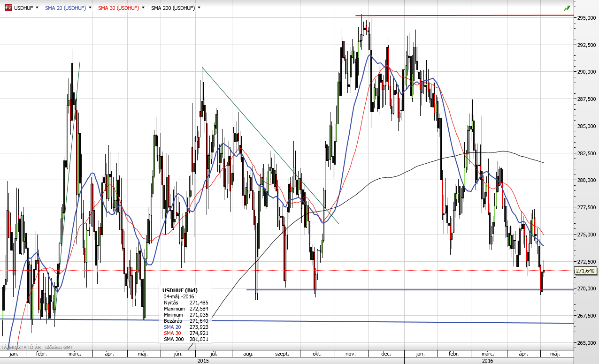
Task: Click the szept. month label on time axis
Action: tap(282, 354)
